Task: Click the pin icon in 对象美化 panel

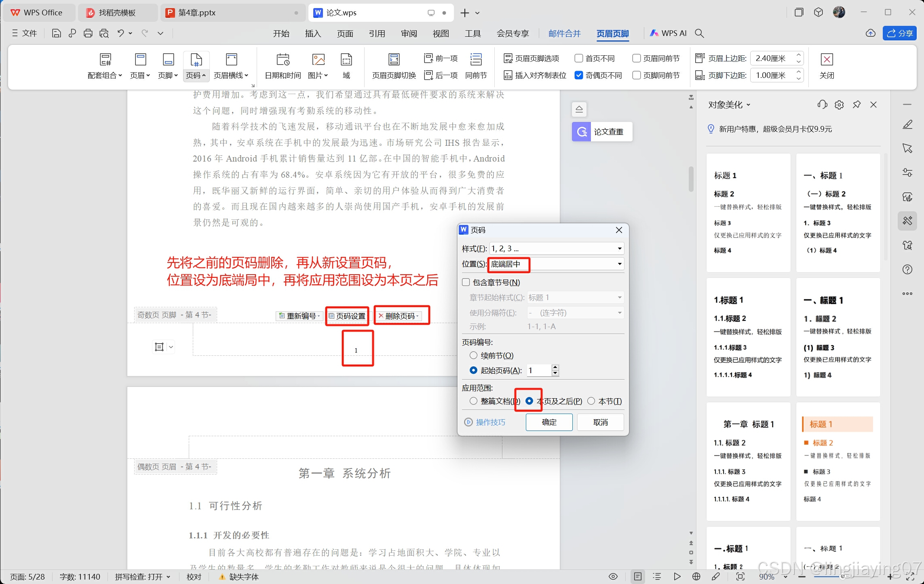Action: coord(856,105)
